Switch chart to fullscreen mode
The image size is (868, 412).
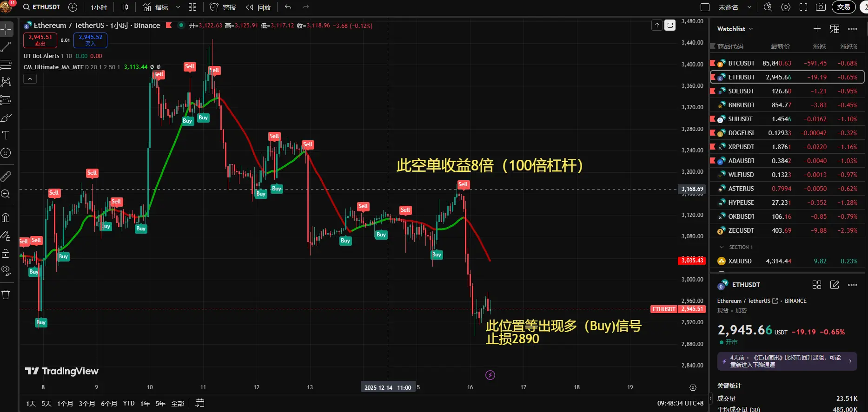(x=803, y=7)
